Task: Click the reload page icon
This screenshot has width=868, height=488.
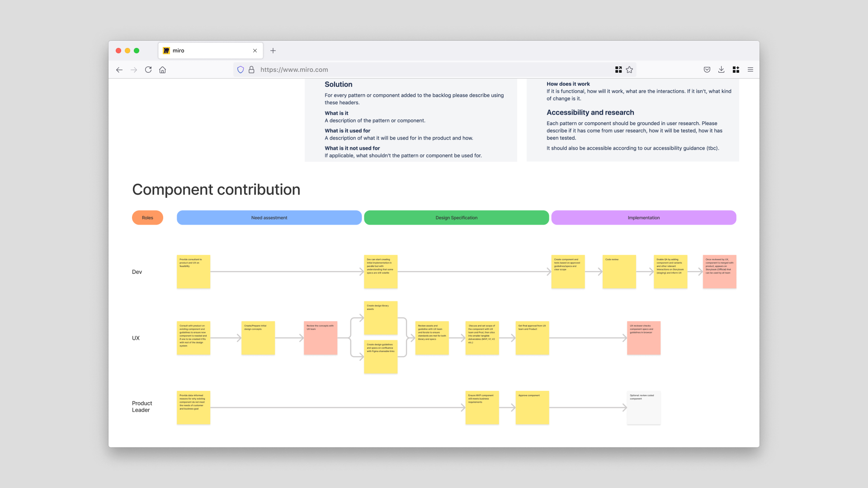Action: 148,70
